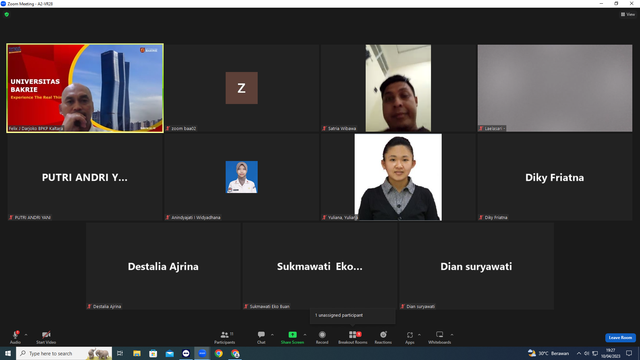Open Whiteboards

coord(440,337)
